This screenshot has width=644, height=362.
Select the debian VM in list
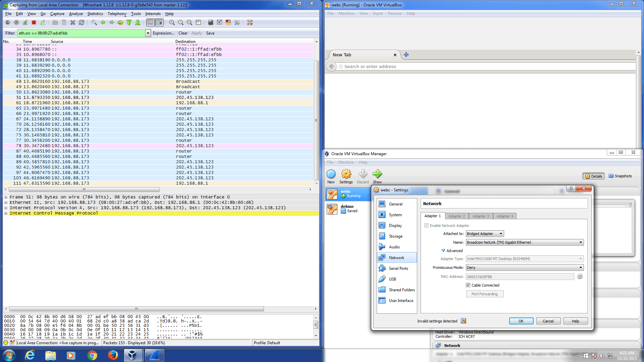(348, 209)
